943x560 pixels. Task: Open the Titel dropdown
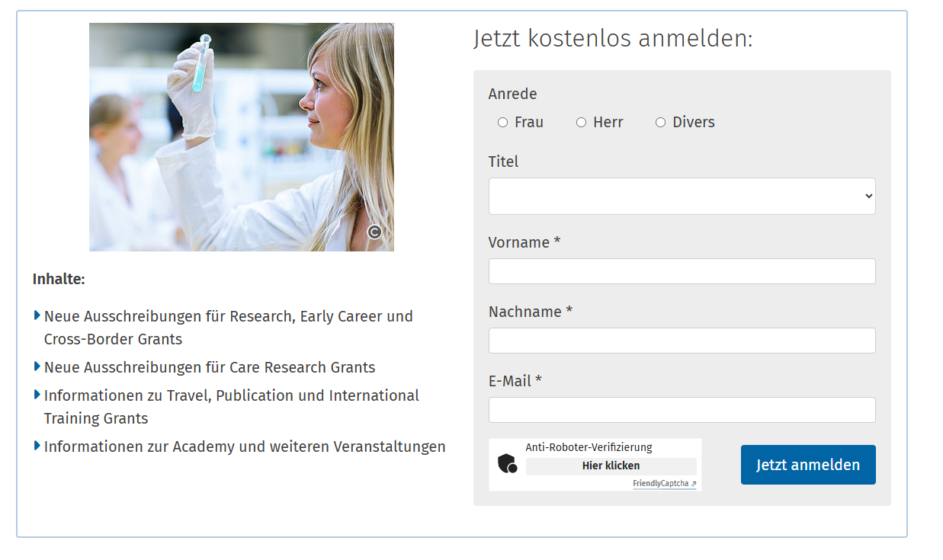tap(682, 197)
